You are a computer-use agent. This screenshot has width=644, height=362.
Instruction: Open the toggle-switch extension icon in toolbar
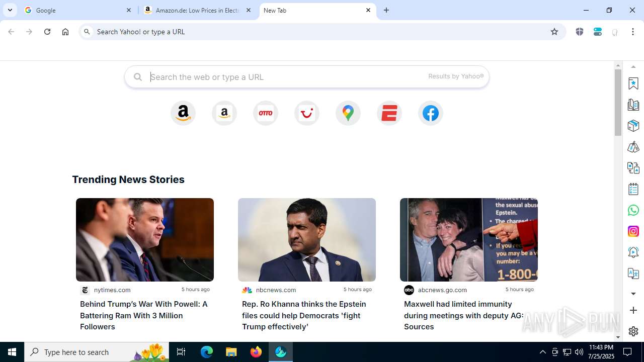598,32
